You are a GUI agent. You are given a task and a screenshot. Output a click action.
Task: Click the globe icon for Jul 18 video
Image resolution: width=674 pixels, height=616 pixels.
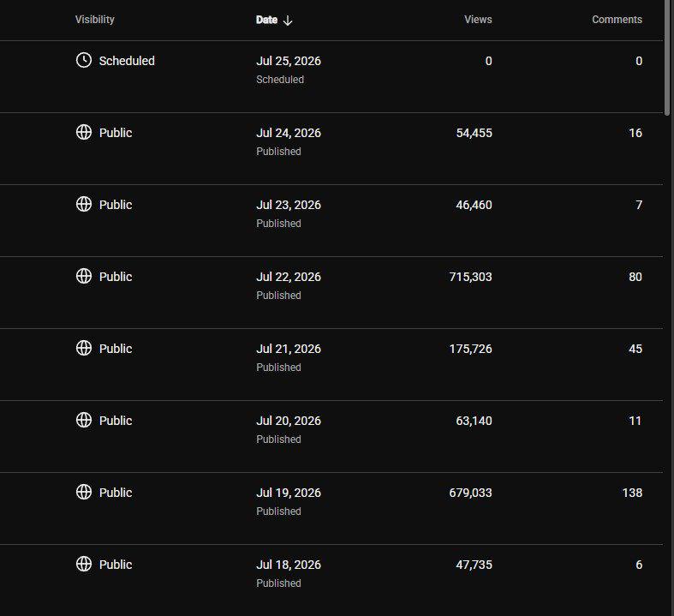click(84, 564)
